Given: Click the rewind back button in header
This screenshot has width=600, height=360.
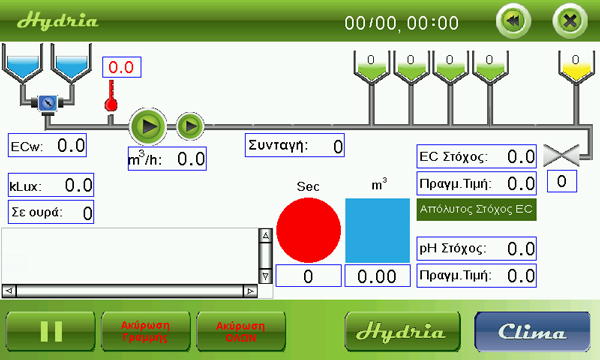Looking at the screenshot, I should 513,21.
